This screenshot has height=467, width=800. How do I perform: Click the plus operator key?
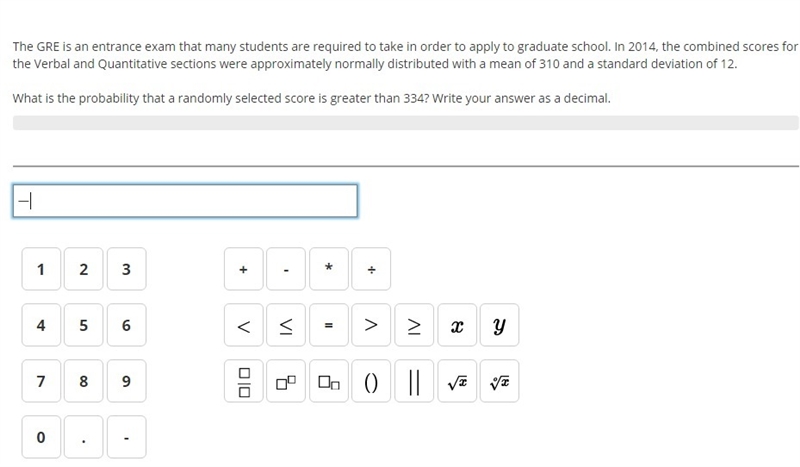(x=244, y=269)
